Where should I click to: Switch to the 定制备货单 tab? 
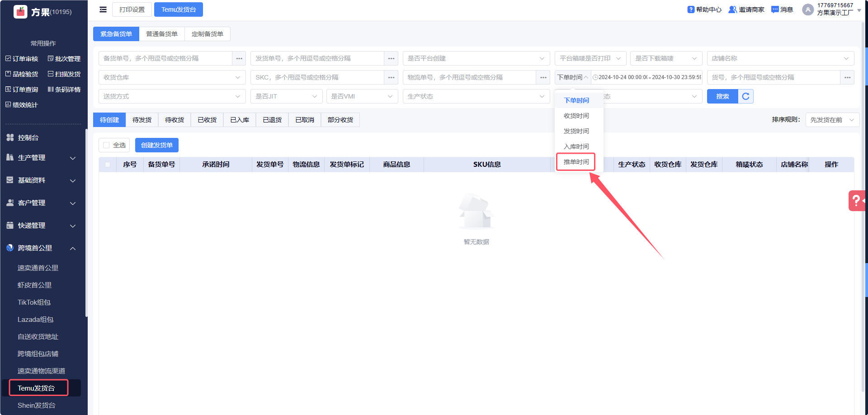point(208,34)
